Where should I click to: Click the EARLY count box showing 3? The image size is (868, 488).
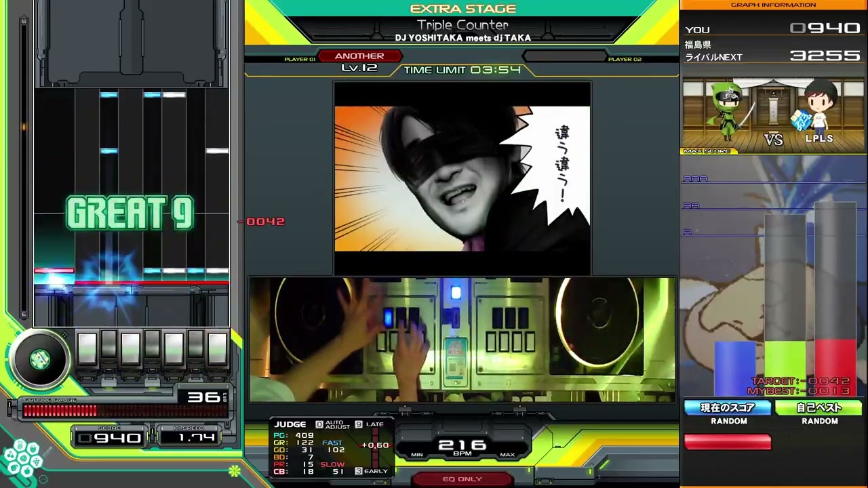click(359, 471)
